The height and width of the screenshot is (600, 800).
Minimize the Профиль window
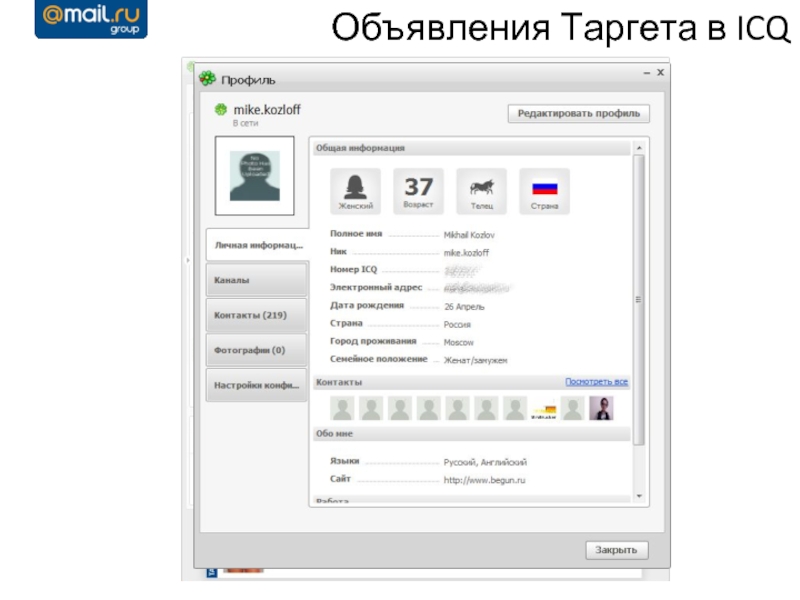pos(646,73)
